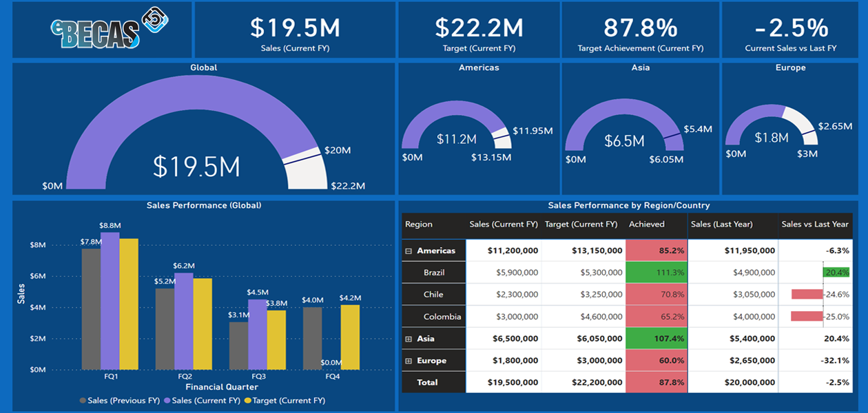Click the Global gauge $19.5M value
The image size is (868, 413).
pyautogui.click(x=196, y=167)
